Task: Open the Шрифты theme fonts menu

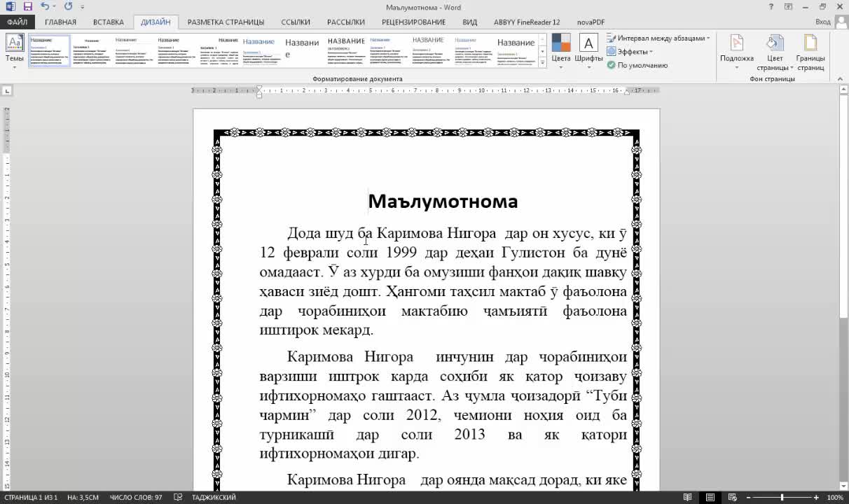Action: [x=588, y=51]
